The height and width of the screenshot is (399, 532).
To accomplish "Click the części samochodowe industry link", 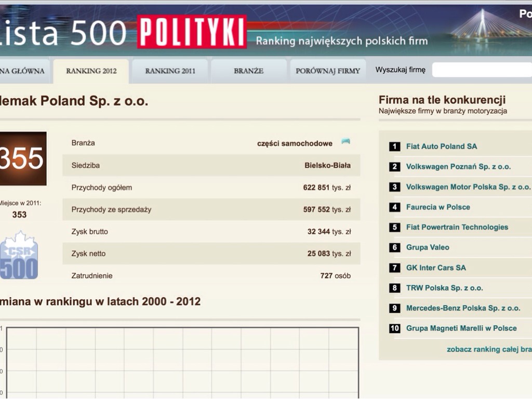I will coord(295,143).
